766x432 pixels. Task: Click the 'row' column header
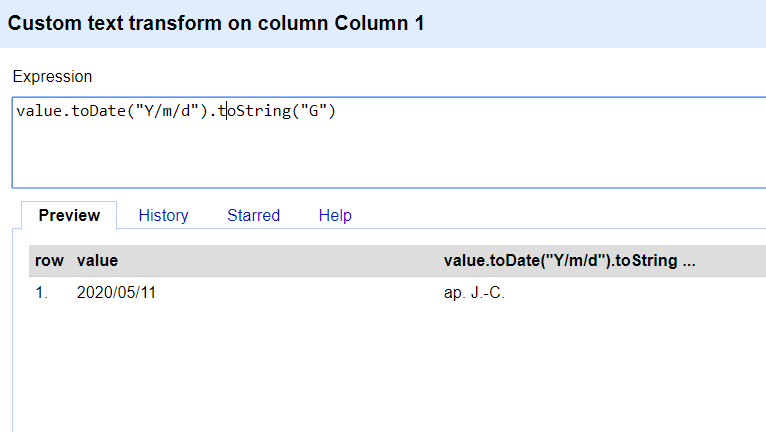point(49,260)
